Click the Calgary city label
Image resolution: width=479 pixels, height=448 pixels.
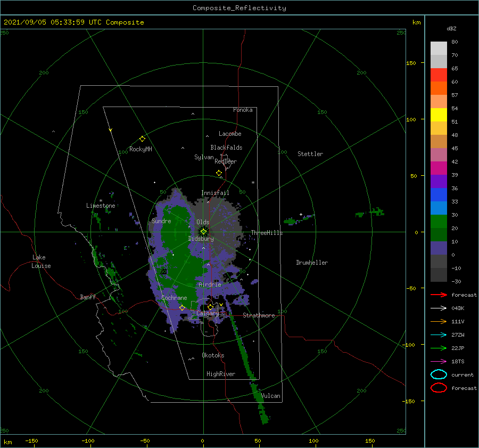coord(208,313)
